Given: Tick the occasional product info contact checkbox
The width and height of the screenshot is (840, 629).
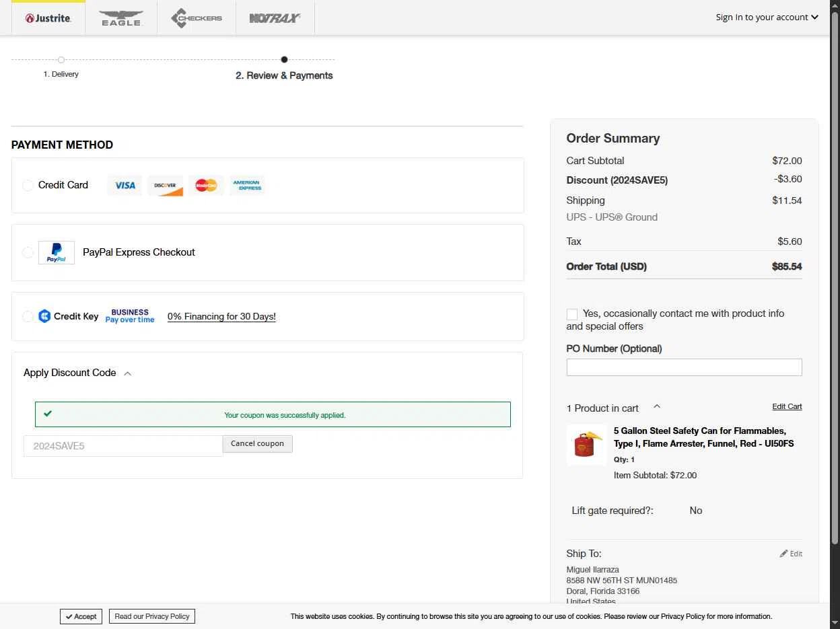Looking at the screenshot, I should pyautogui.click(x=572, y=314).
